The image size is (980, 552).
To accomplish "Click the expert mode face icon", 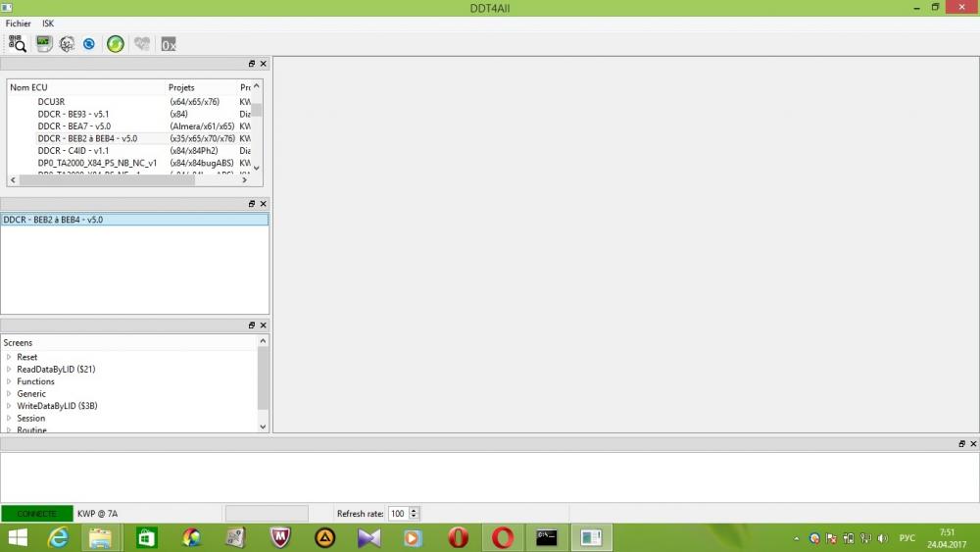I will click(67, 44).
